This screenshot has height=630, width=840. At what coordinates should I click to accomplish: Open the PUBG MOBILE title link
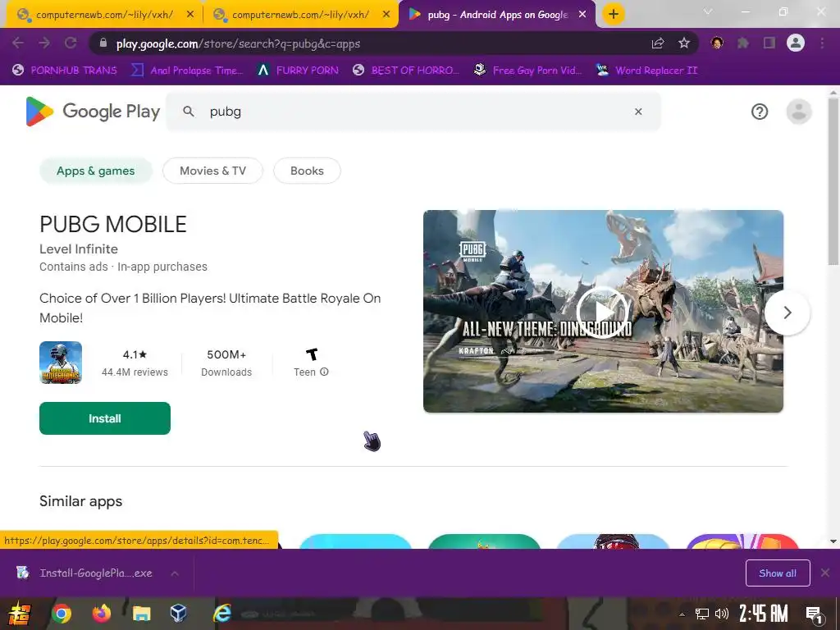pyautogui.click(x=113, y=224)
